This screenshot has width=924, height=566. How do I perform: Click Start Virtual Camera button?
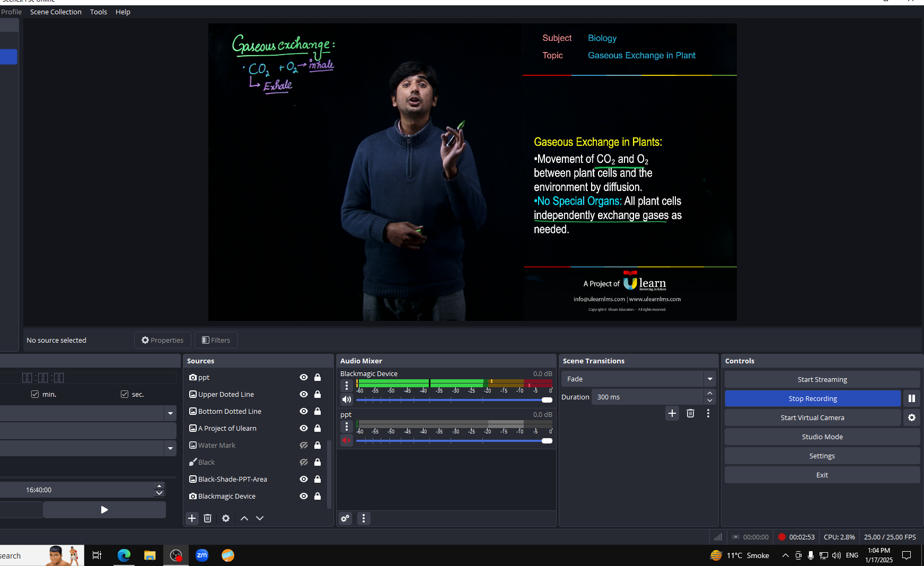point(813,417)
